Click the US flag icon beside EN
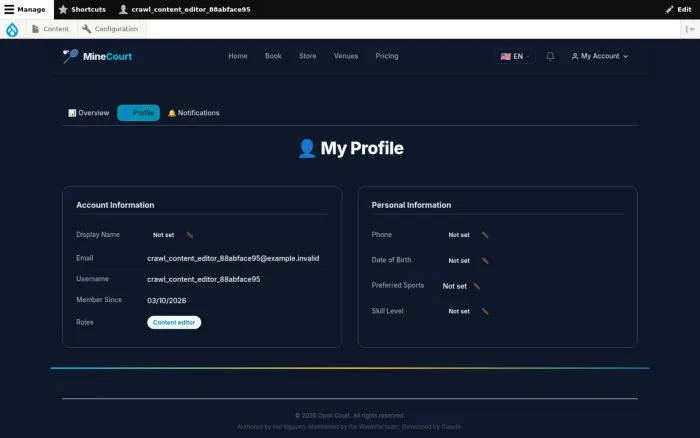 coord(505,56)
